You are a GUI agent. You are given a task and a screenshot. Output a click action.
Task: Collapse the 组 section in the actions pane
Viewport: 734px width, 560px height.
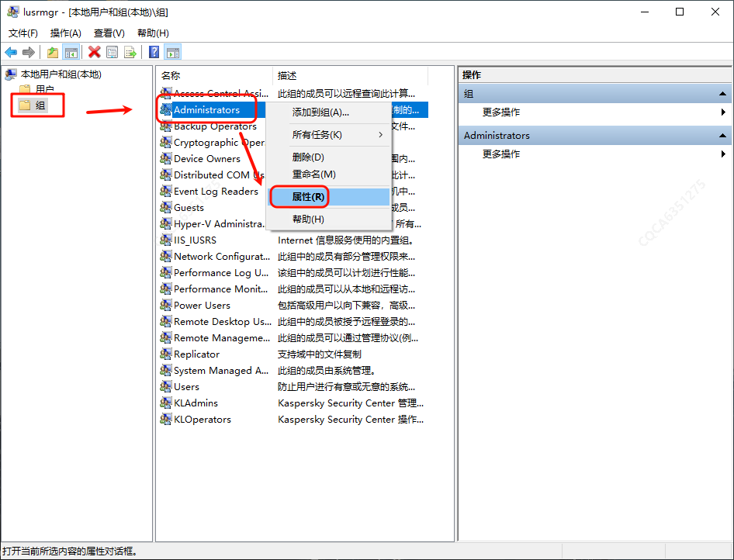pos(722,93)
